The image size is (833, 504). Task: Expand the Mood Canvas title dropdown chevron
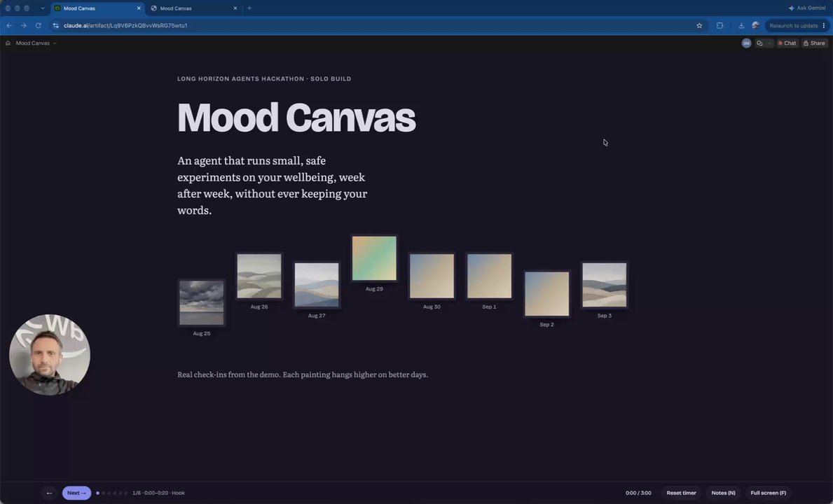coord(54,43)
